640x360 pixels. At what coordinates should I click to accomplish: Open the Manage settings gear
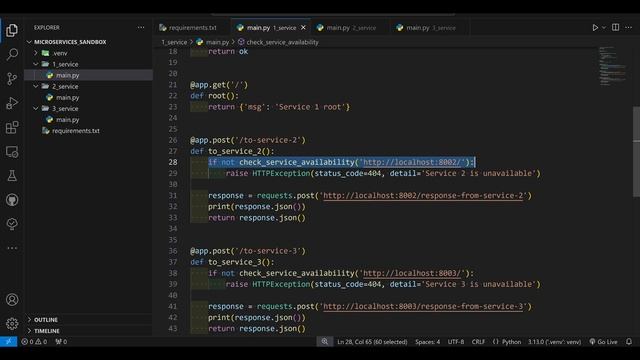coord(12,324)
